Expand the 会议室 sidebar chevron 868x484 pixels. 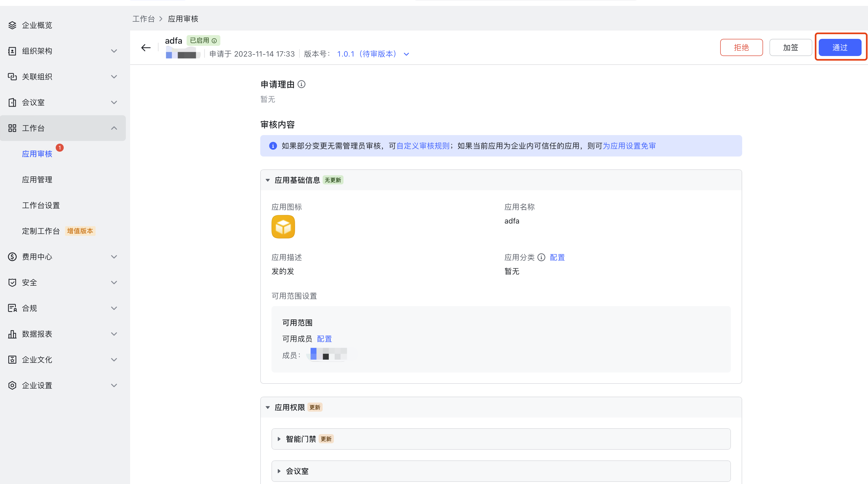pyautogui.click(x=114, y=103)
